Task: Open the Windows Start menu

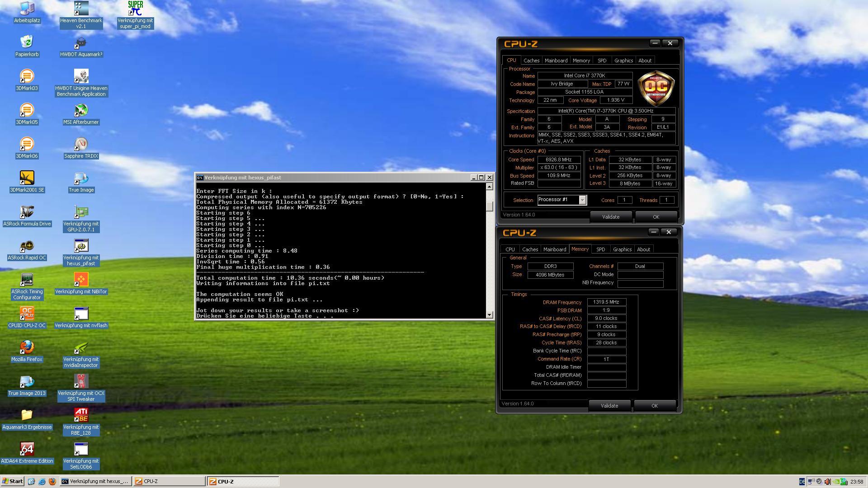Action: (x=13, y=481)
